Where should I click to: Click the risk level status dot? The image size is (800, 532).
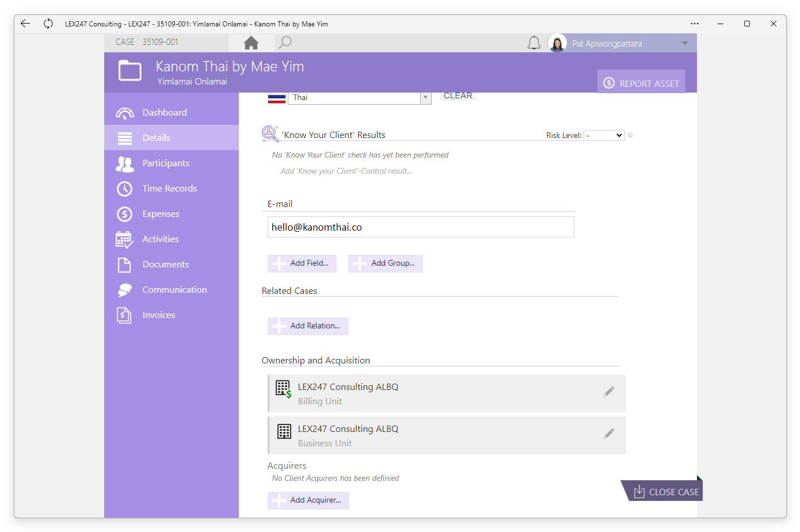(630, 135)
